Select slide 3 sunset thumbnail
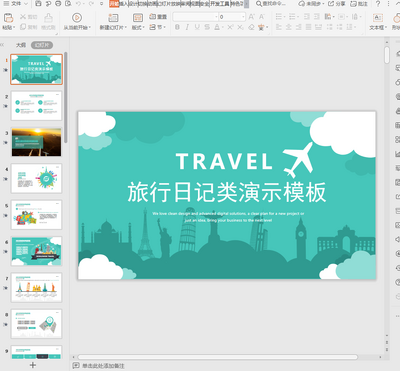Image resolution: width=400 pixels, height=371 pixels. [36, 142]
